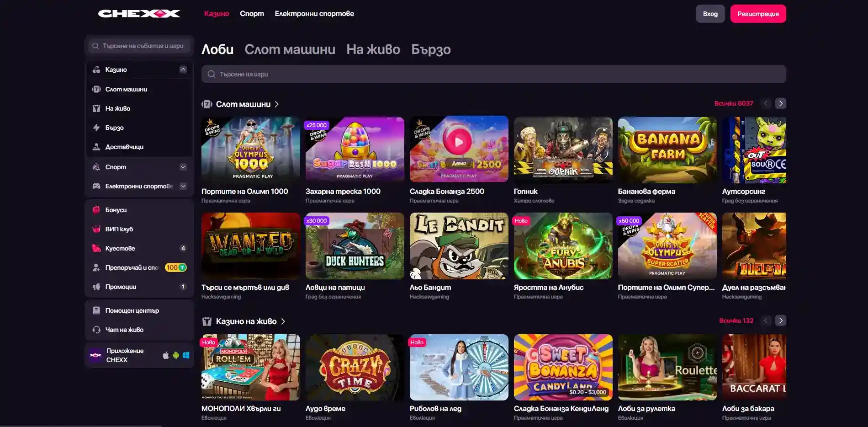The height and width of the screenshot is (427, 868).
Task: Click the Чат на живо headset icon
Action: (x=96, y=330)
